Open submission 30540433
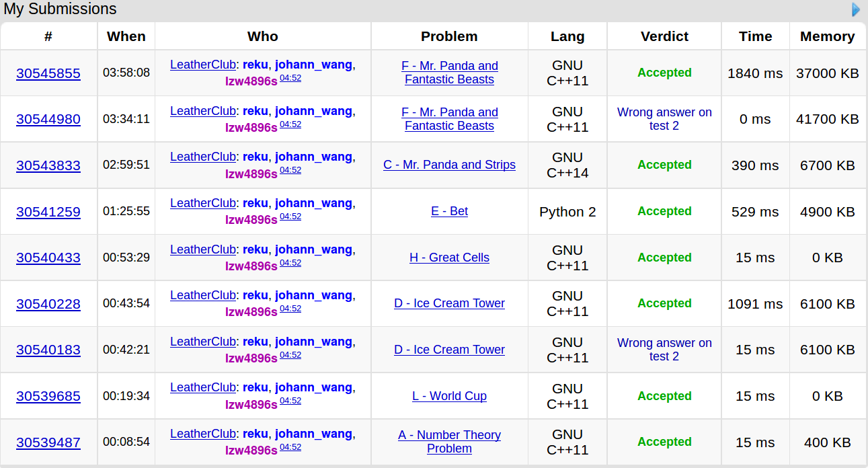868x468 pixels. pos(48,258)
